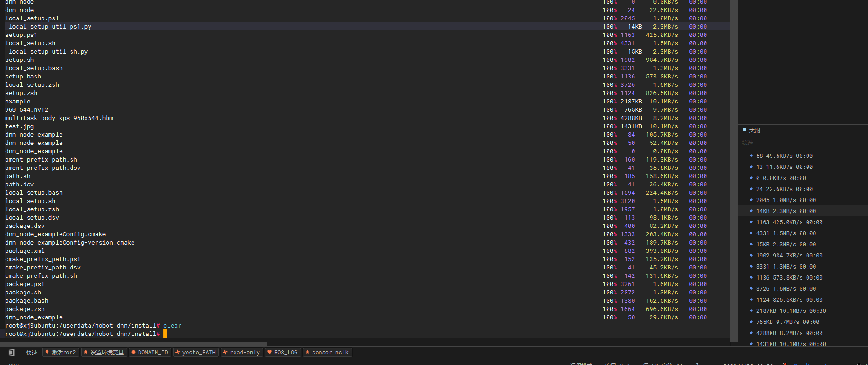Click the path.dsv file name
The width and height of the screenshot is (868, 365).
pyautogui.click(x=19, y=185)
